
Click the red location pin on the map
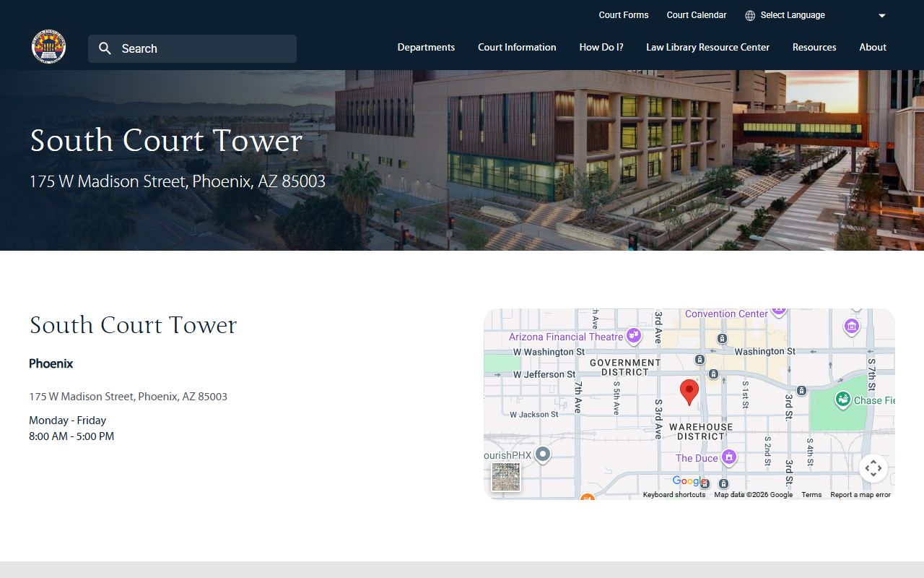point(689,392)
